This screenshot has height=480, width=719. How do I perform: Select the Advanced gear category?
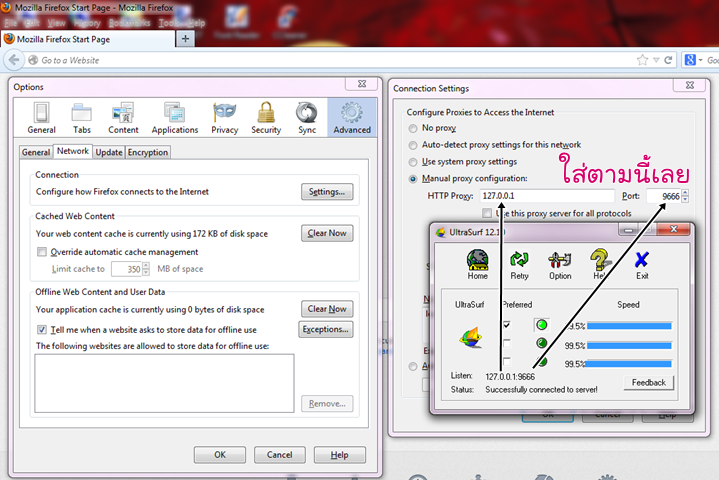click(352, 118)
